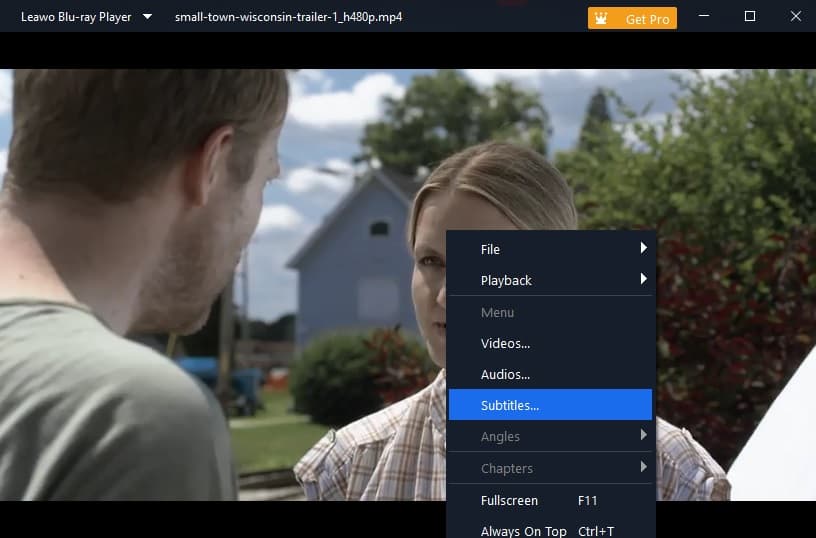816x538 pixels.
Task: Minimize the player window
Action: click(x=704, y=16)
